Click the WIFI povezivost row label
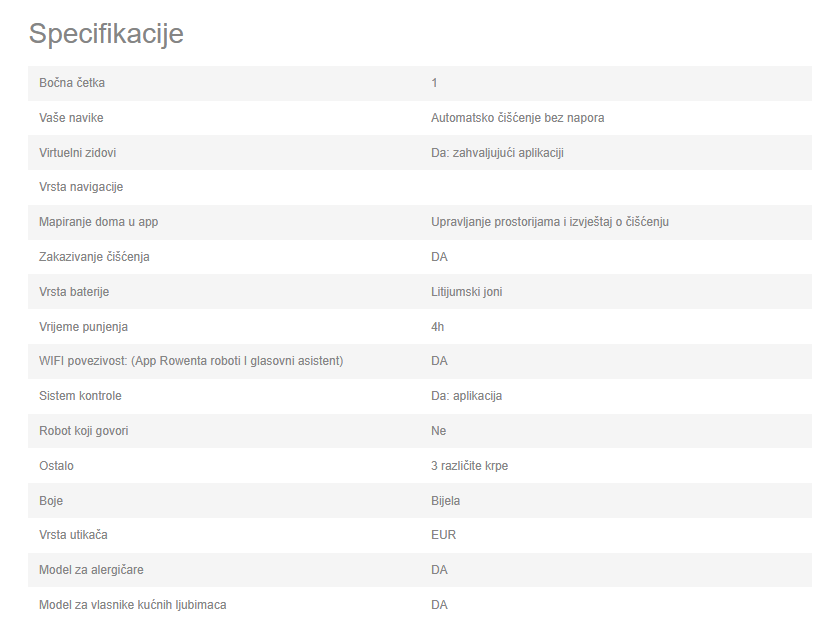The image size is (834, 630). 191,361
